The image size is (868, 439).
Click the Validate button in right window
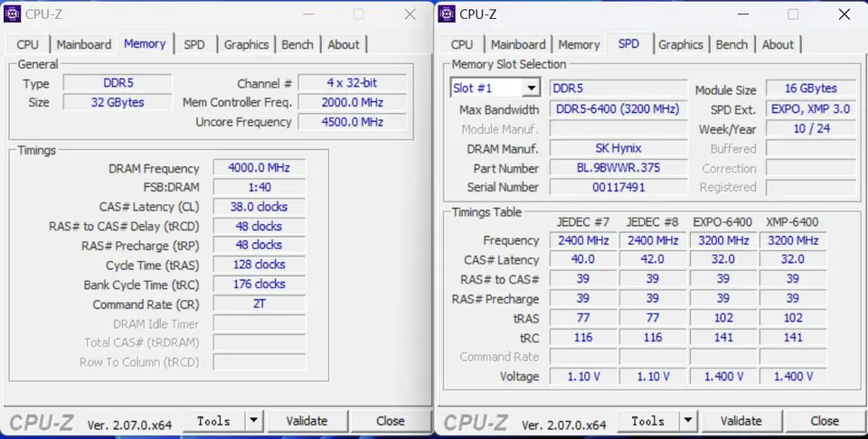741,421
